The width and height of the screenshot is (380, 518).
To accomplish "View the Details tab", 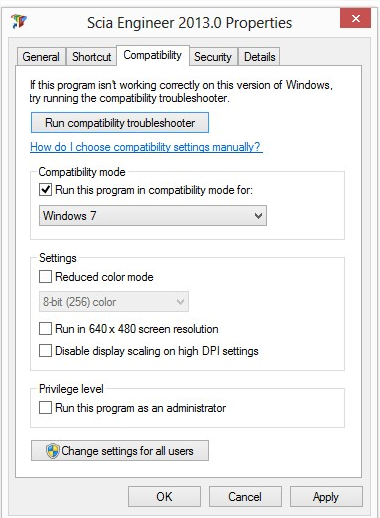I will tap(260, 57).
